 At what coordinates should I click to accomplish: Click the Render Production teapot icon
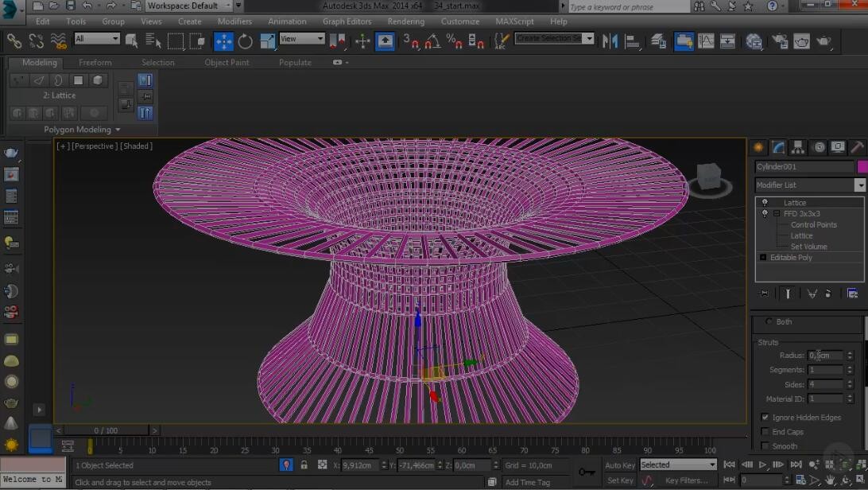point(824,41)
